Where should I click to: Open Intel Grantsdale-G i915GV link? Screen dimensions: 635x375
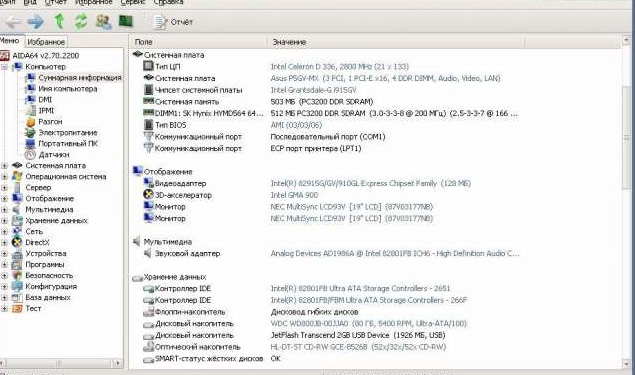(x=313, y=90)
